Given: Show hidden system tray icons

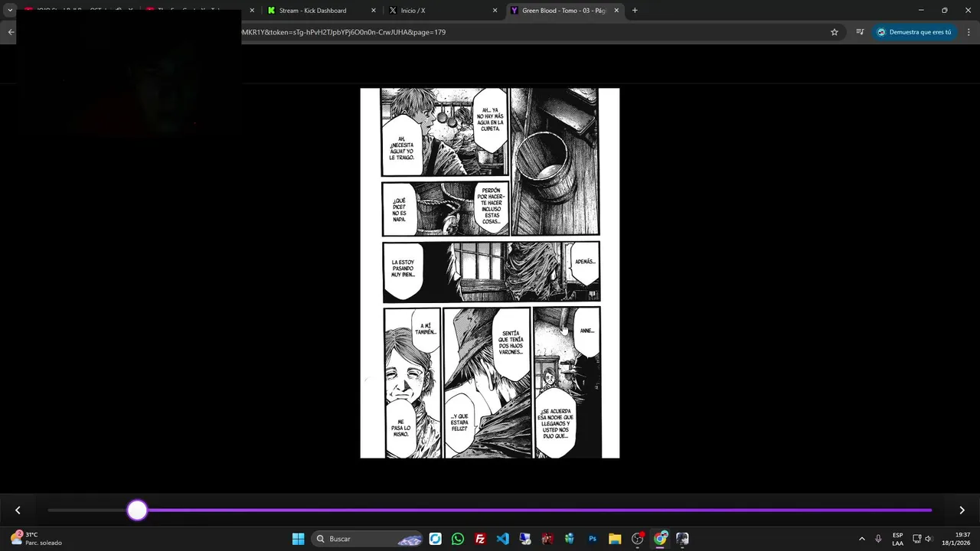Looking at the screenshot, I should point(861,539).
